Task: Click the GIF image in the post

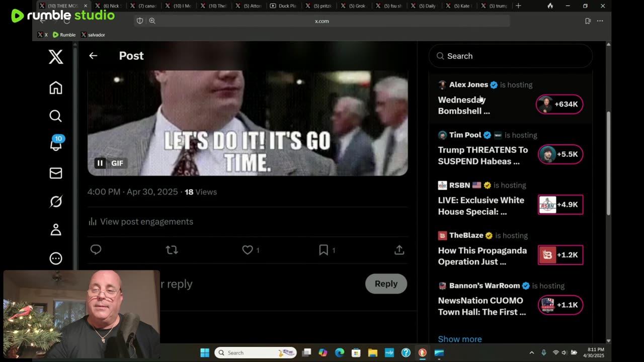Action: click(248, 123)
